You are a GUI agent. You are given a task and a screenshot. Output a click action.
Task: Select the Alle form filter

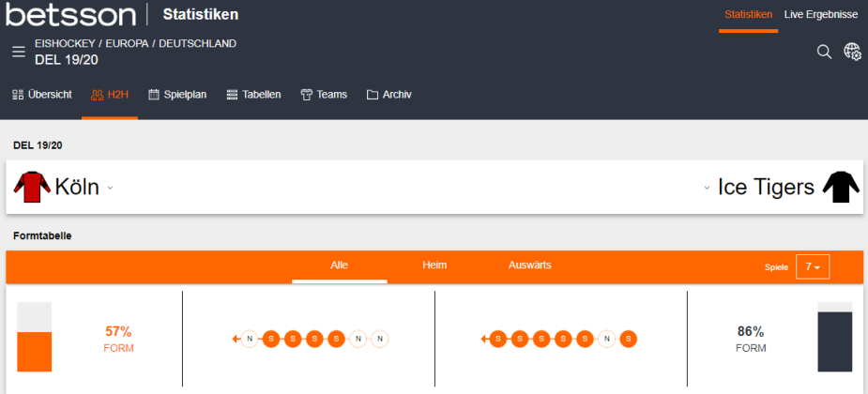pos(340,265)
